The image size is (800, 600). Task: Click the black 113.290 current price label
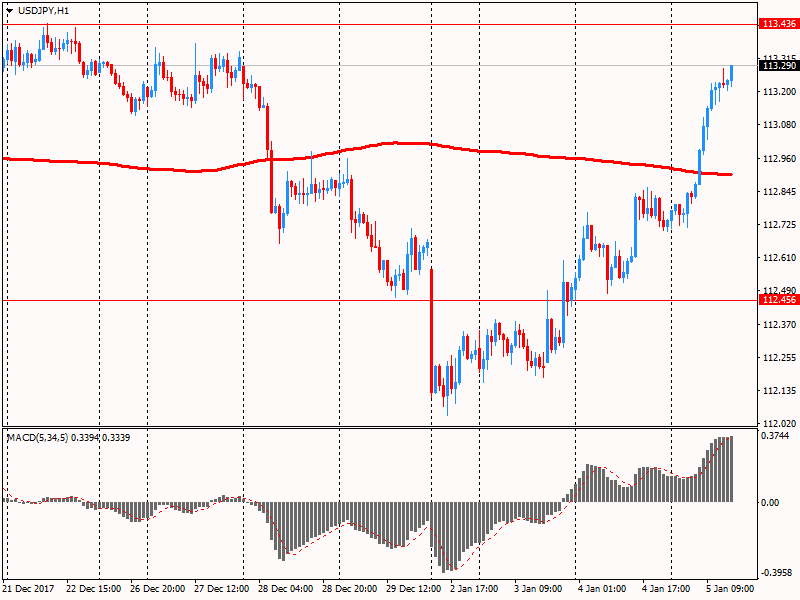pos(777,66)
